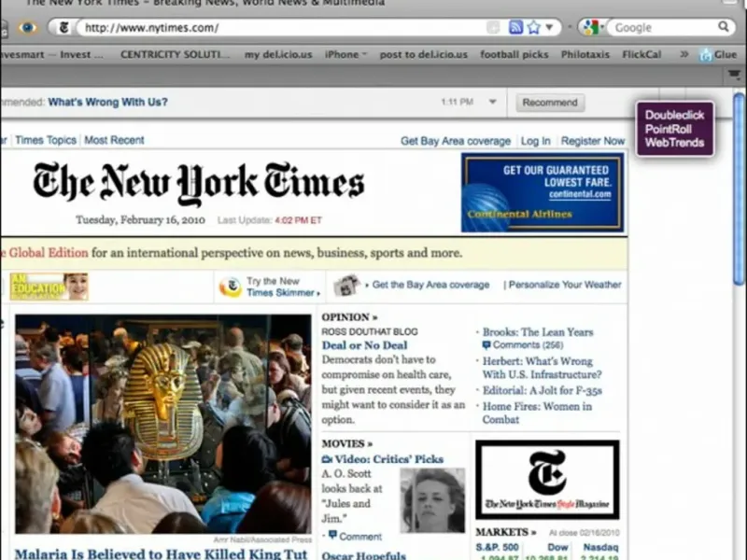Click video camera icon beside Critics' Picks

(x=327, y=459)
